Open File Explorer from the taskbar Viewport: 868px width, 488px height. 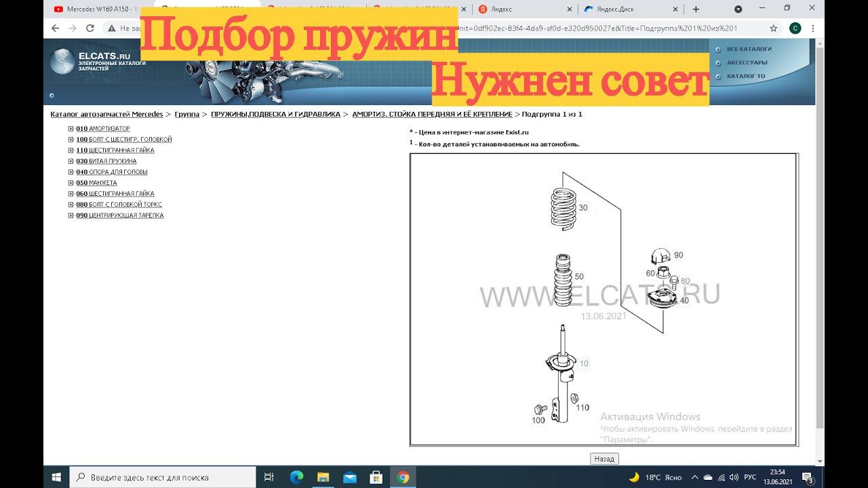(323, 476)
